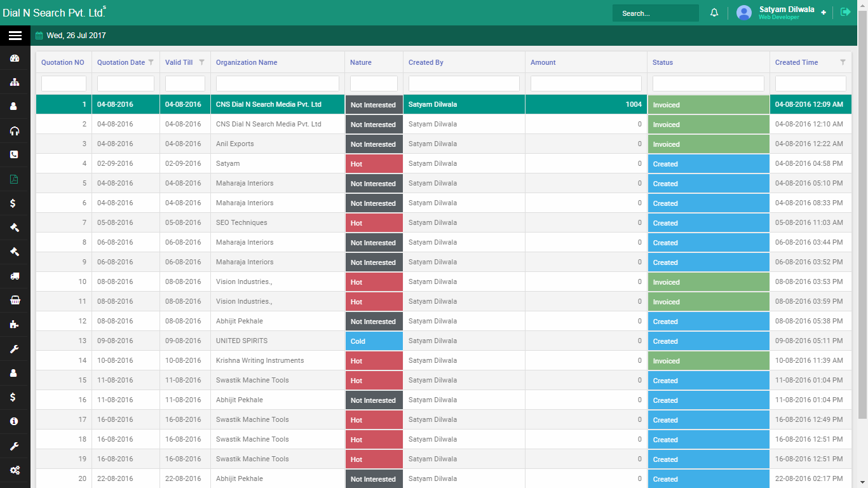Sort by Status column header
Screen dimensions: 868x488
tap(663, 62)
